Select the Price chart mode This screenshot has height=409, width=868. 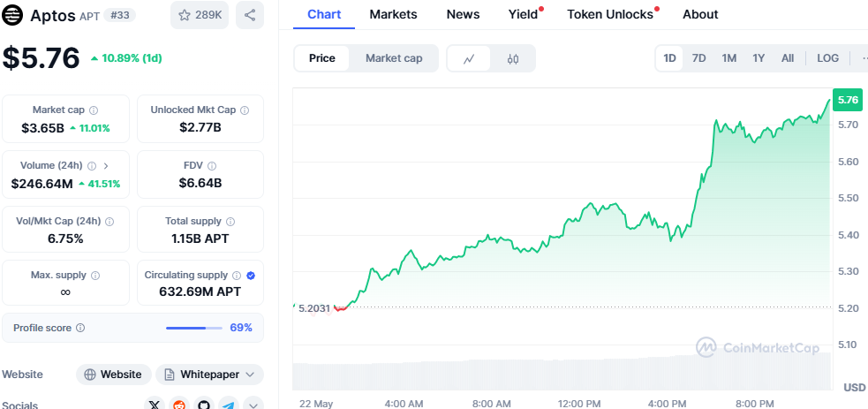tap(322, 58)
